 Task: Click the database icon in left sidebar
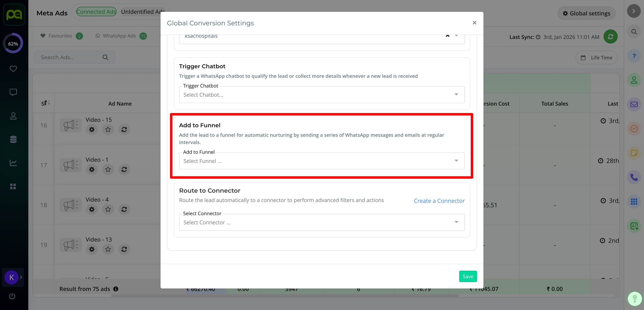(13, 139)
